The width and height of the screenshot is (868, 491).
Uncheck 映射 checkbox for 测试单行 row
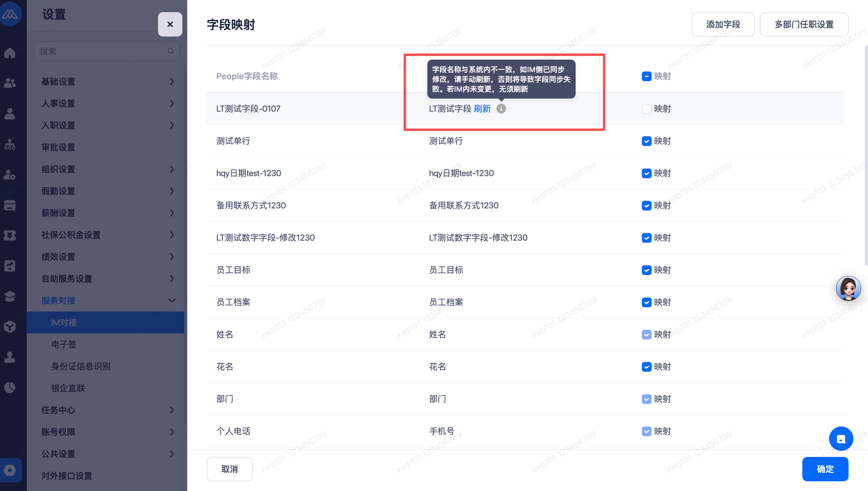646,141
